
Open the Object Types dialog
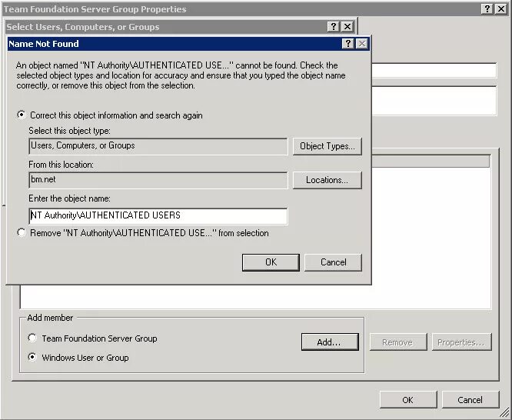327,146
